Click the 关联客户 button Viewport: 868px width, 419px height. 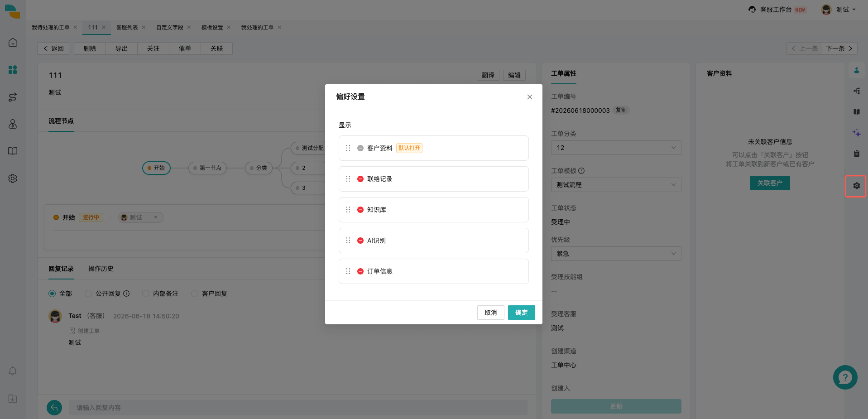(770, 183)
